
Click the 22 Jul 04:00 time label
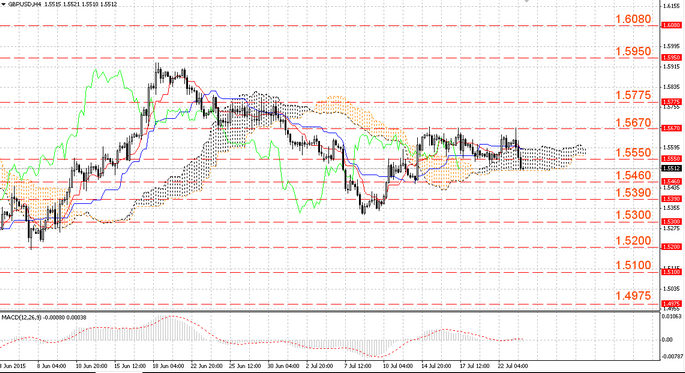[513, 366]
